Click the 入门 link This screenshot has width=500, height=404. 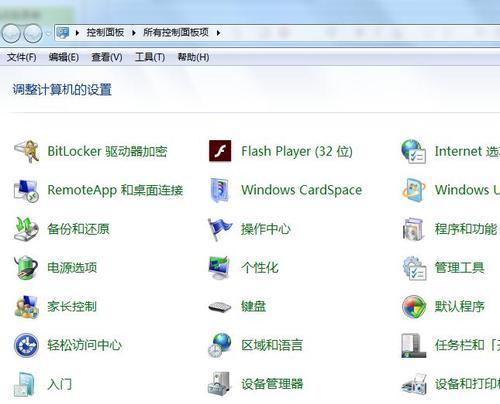60,384
